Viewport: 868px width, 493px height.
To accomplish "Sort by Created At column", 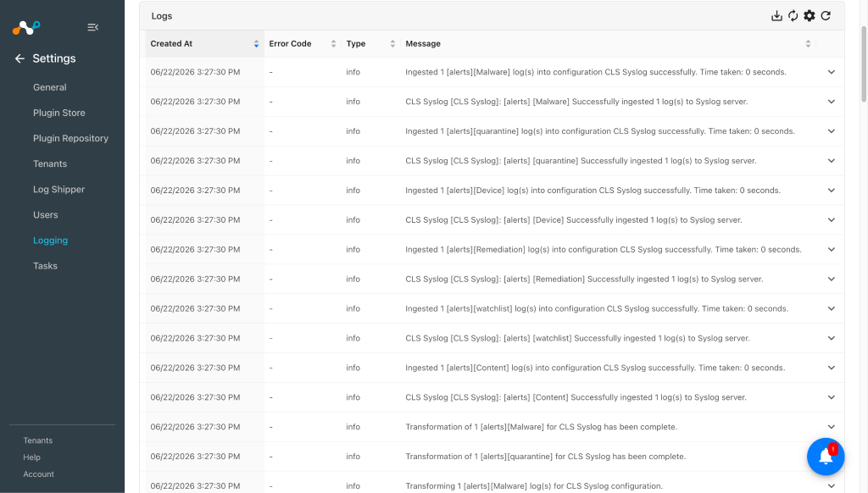I will pyautogui.click(x=256, y=44).
